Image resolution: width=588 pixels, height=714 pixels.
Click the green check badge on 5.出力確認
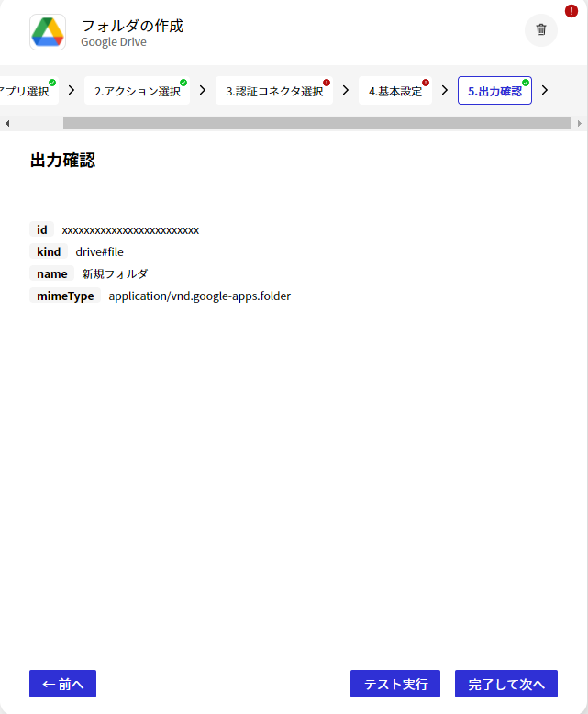[x=526, y=83]
